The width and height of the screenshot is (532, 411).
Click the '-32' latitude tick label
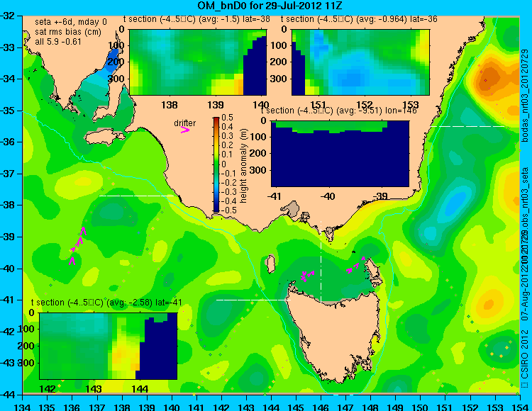point(8,16)
